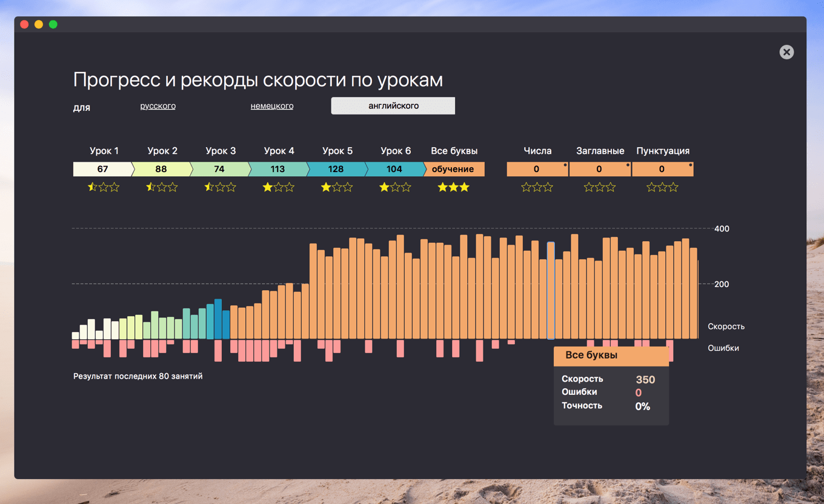This screenshot has height=504, width=824.
Task: Select the английского language tab
Action: point(393,105)
